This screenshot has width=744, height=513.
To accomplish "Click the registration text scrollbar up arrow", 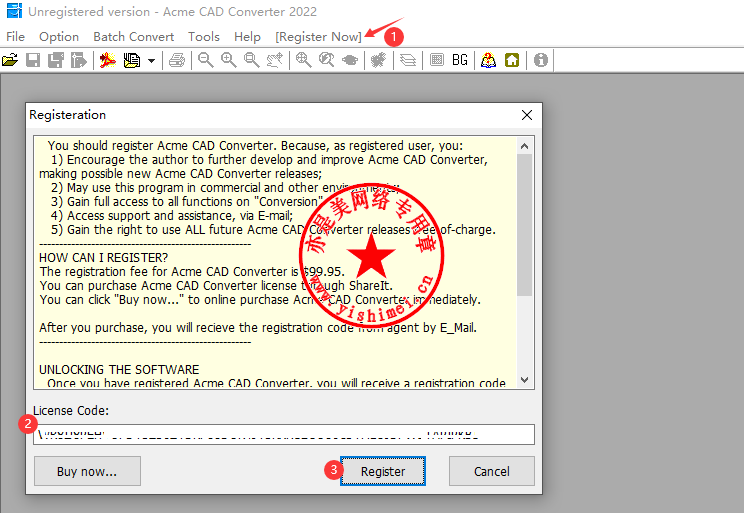I will tap(524, 146).
